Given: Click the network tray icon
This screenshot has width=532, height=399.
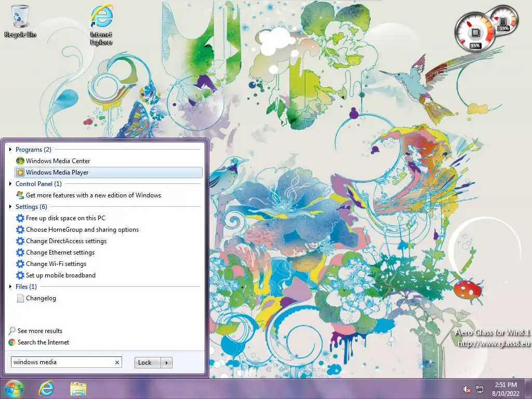Looking at the screenshot, I should click(x=480, y=389).
